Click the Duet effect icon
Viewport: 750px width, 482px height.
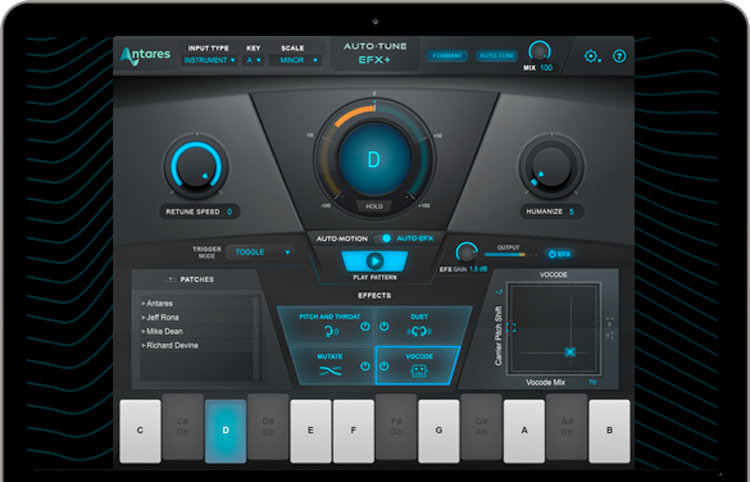coord(419,328)
